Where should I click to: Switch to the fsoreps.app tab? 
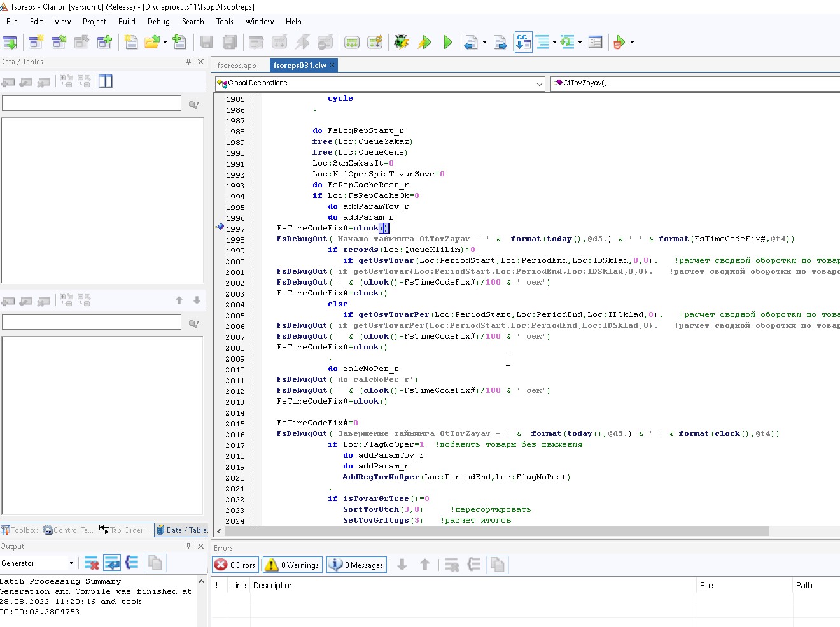click(x=237, y=66)
